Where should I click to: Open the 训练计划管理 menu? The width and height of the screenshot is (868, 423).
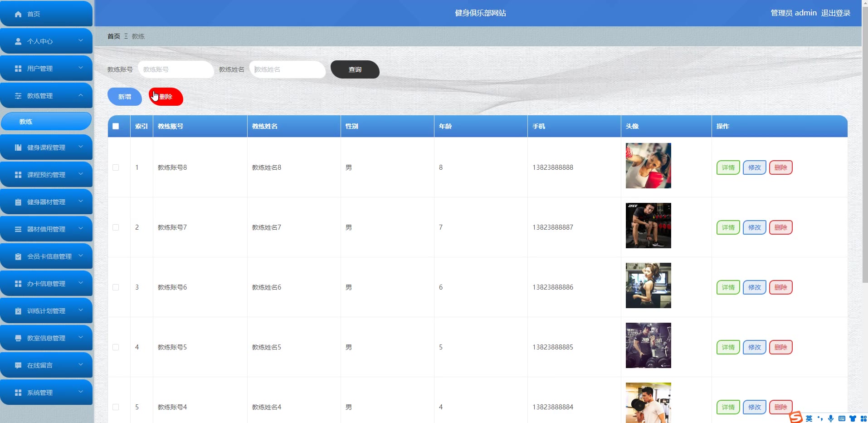46,311
